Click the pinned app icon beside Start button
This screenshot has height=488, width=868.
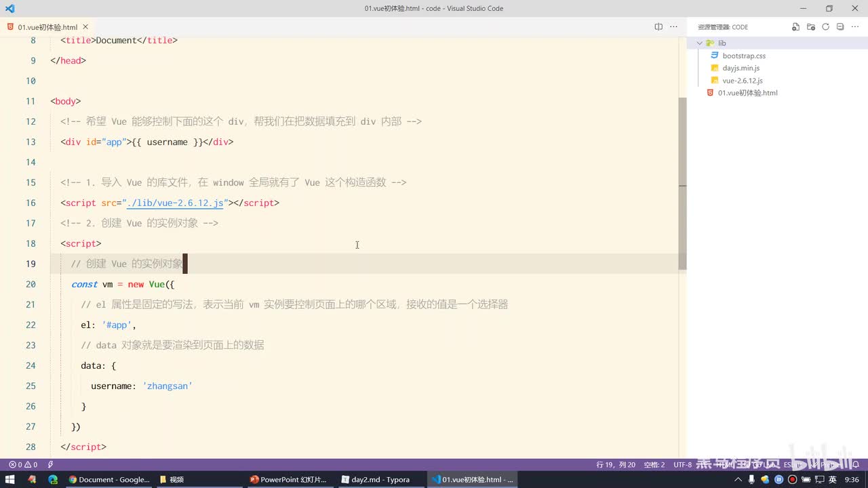(32, 479)
